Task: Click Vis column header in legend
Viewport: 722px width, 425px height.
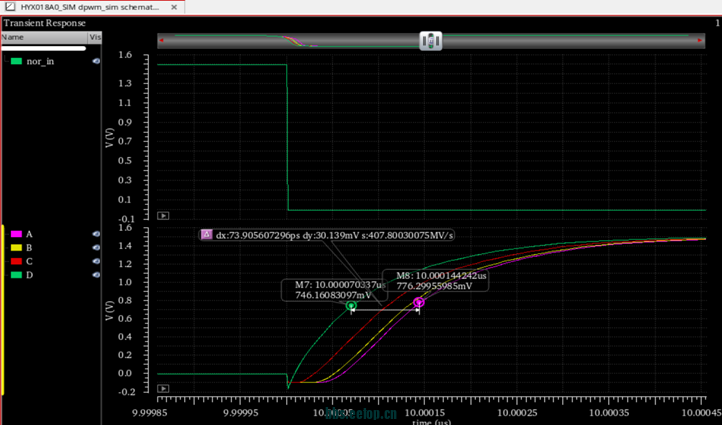Action: point(95,37)
